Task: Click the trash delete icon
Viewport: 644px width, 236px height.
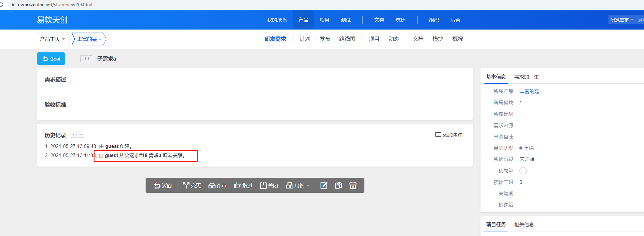Action: (353, 185)
